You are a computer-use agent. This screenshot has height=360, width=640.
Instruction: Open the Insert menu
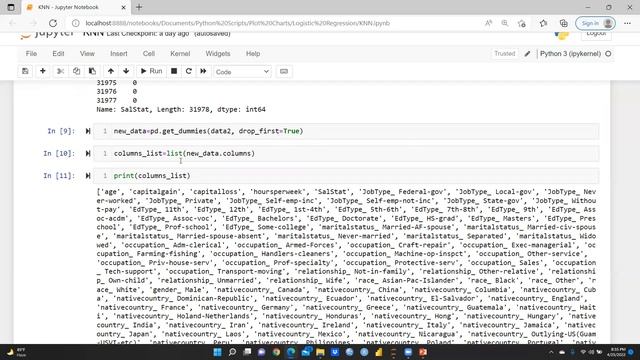[x=119, y=53]
